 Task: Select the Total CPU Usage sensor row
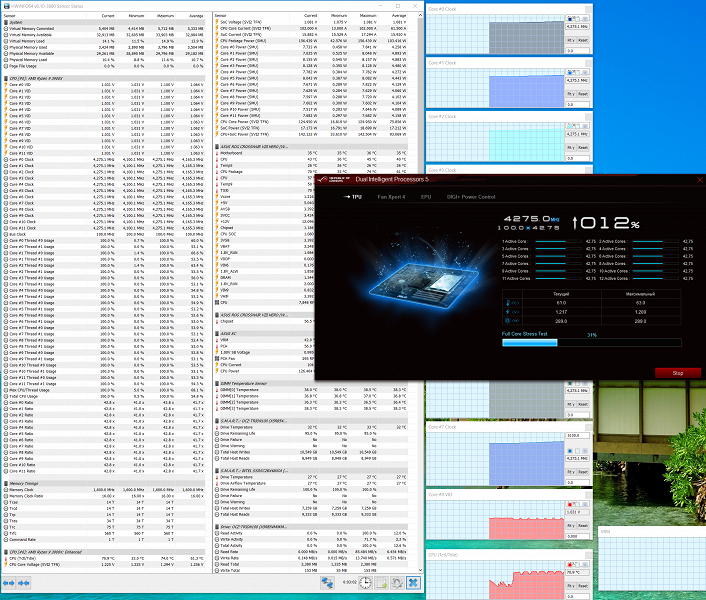point(104,396)
